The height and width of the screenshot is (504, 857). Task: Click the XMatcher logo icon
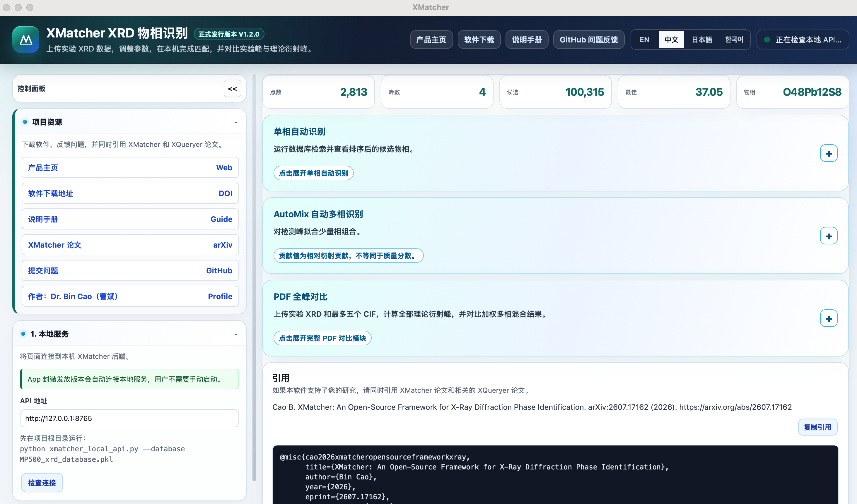25,40
